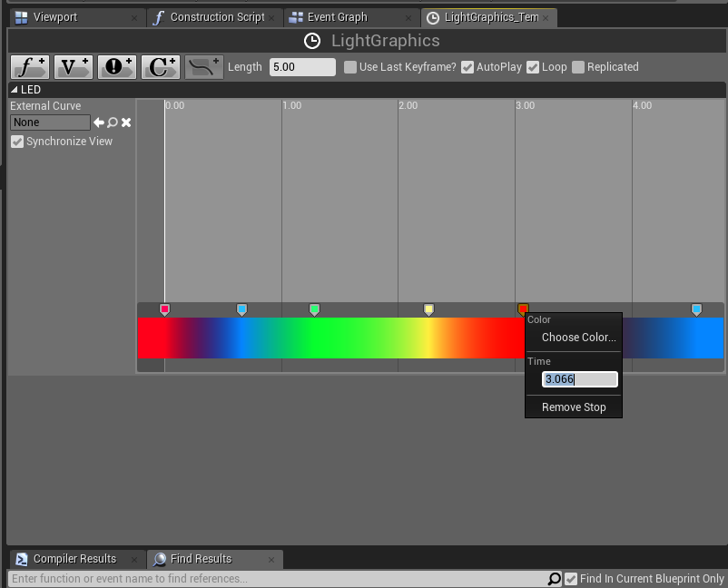Select the yellow color stop marker
Viewport: 728px width, 588px height.
pyautogui.click(x=428, y=310)
